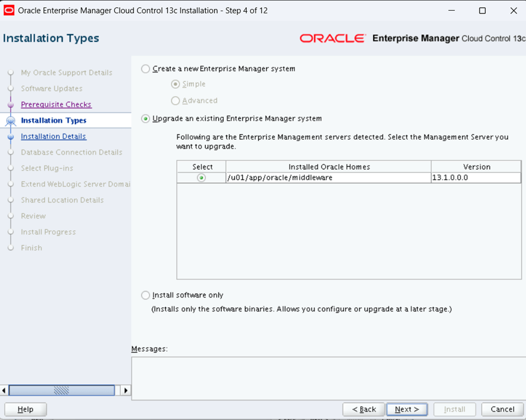Click the Oracle logo in the header
This screenshot has width=526, height=420.
click(332, 39)
